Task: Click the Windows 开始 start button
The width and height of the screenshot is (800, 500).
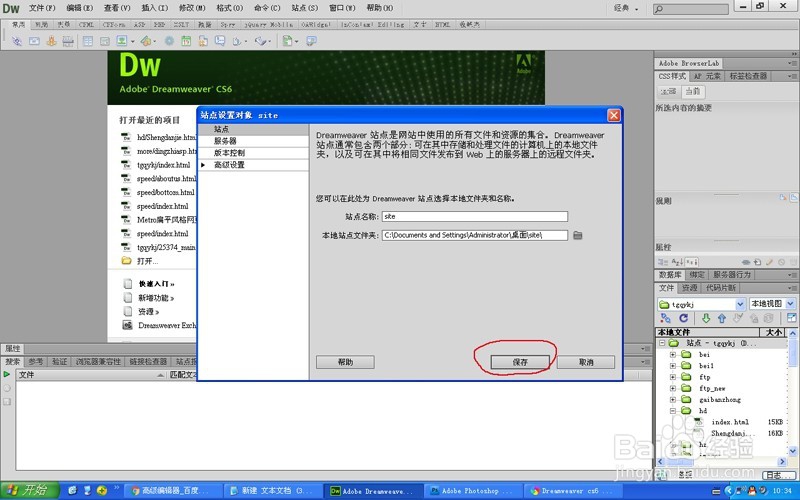Action: pos(29,490)
